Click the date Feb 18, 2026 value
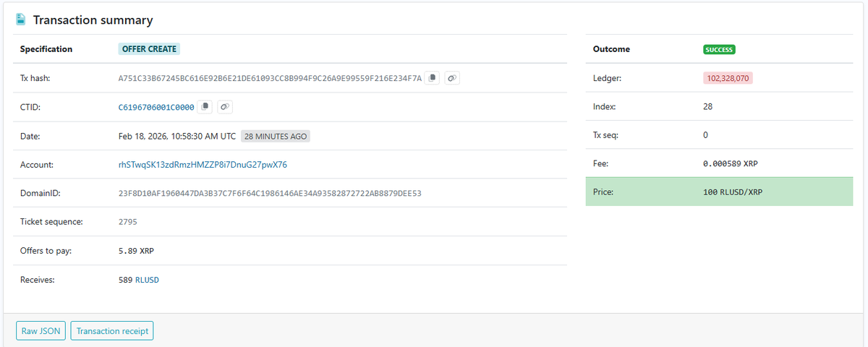Viewport: 868px width, 347px height. (177, 136)
